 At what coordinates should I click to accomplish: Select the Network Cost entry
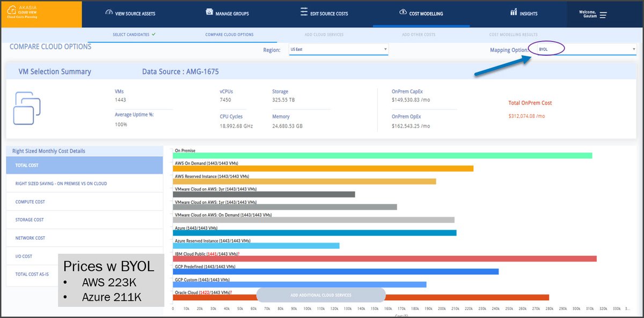(x=84, y=238)
